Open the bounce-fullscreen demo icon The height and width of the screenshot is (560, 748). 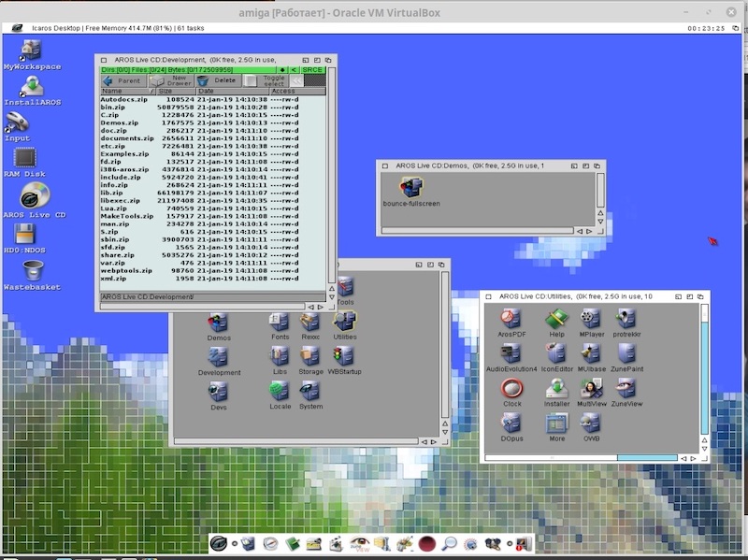[x=410, y=187]
